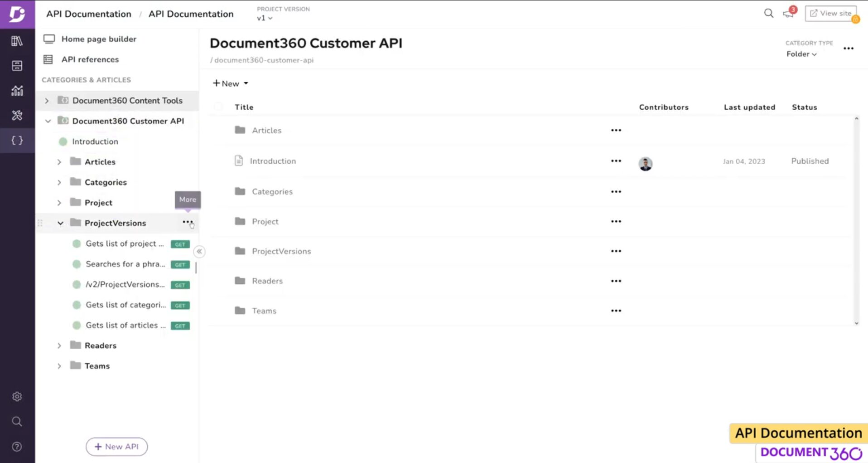This screenshot has width=868, height=463.
Task: Open Readers folder in the table
Action: (267, 281)
